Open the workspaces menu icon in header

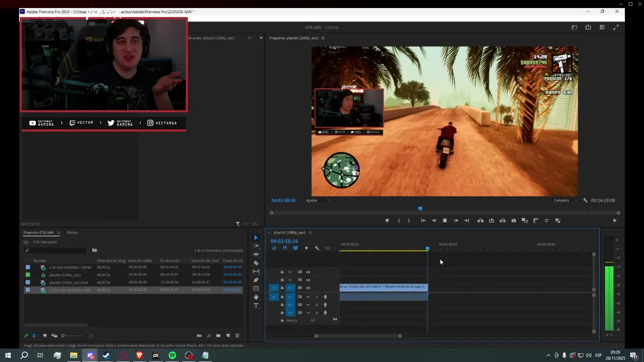[575, 28]
